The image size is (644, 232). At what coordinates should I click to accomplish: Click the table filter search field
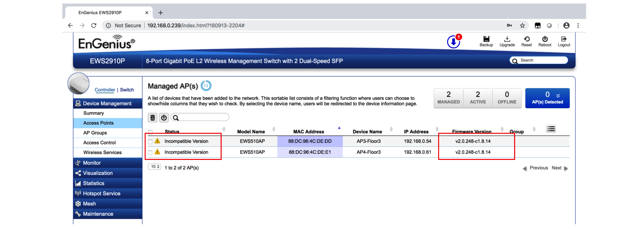pos(200,117)
